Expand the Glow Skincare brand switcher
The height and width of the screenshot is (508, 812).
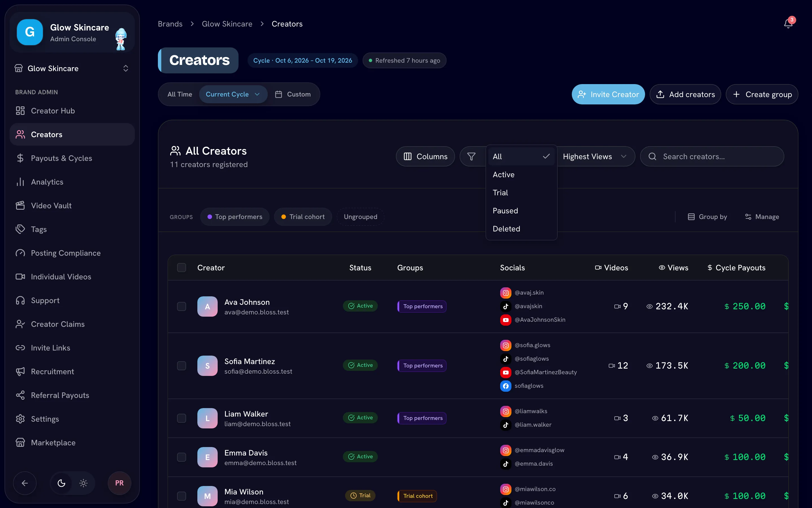(72, 69)
